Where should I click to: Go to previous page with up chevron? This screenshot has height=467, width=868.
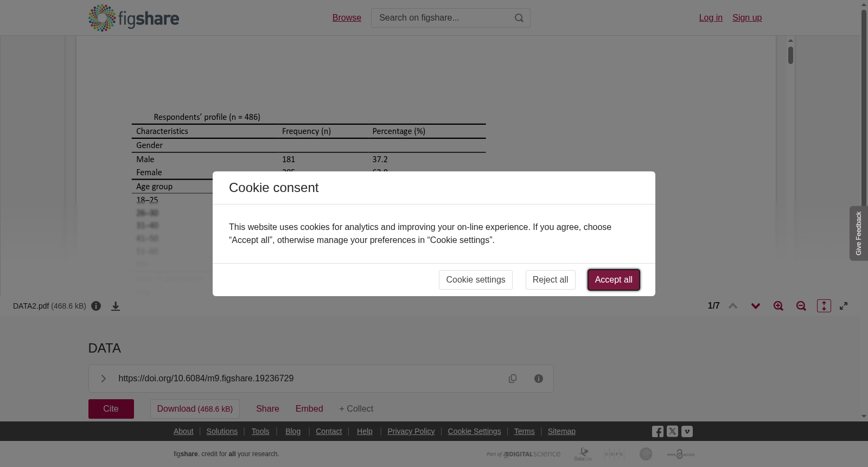pos(733,306)
